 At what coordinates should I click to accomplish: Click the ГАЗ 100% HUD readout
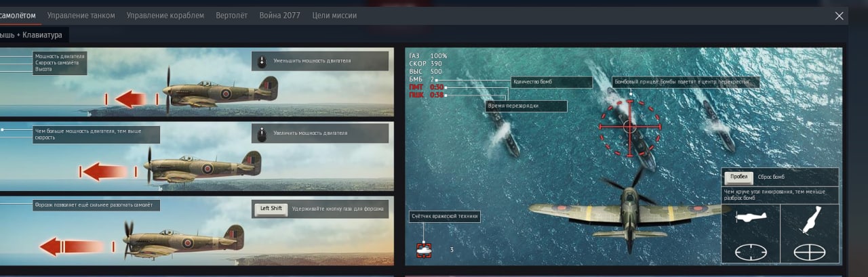(x=428, y=56)
